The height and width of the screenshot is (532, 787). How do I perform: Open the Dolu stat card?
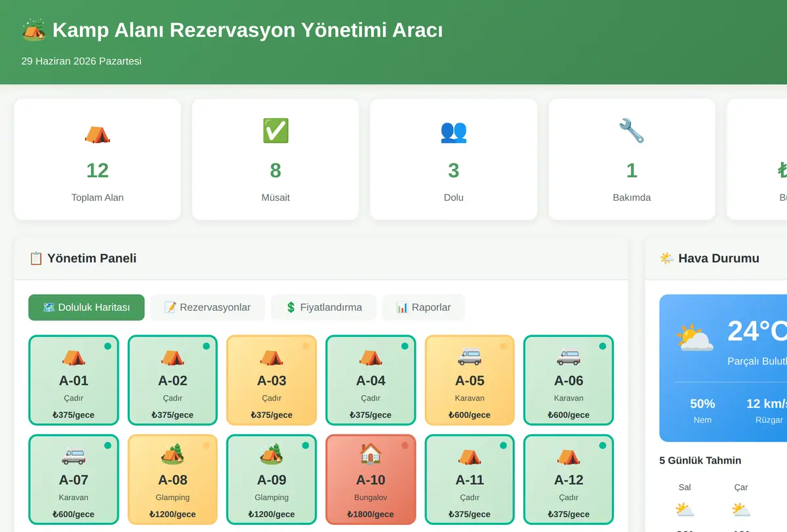(454, 159)
